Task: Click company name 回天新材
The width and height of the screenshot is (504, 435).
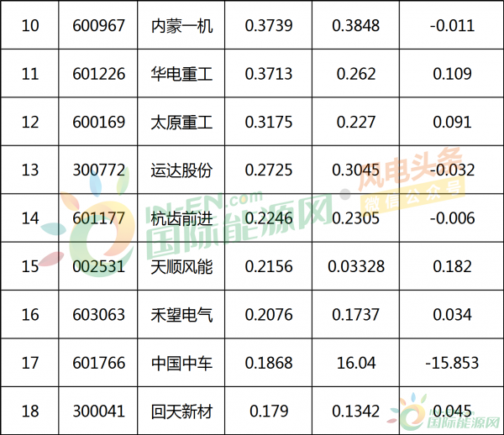Action: coord(181,411)
